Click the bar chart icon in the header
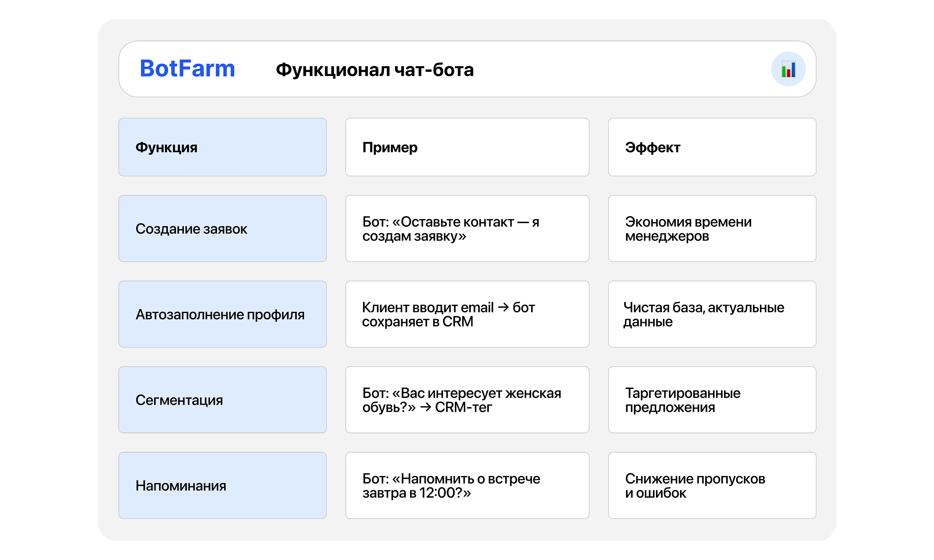This screenshot has width=934, height=560. pyautogui.click(x=788, y=68)
